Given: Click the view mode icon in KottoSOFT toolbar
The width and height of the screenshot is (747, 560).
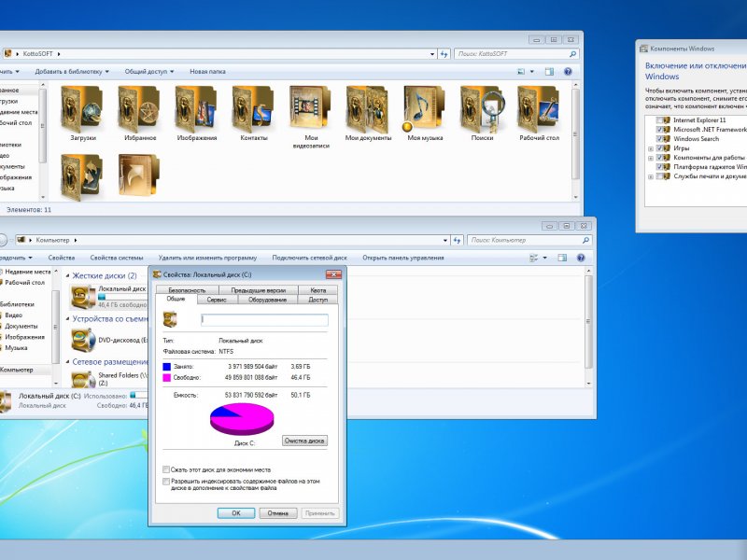Looking at the screenshot, I should pos(521,72).
